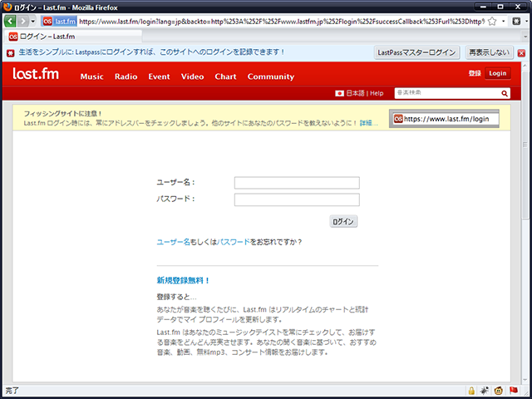
Task: Click the ログイン submit button
Action: (343, 222)
